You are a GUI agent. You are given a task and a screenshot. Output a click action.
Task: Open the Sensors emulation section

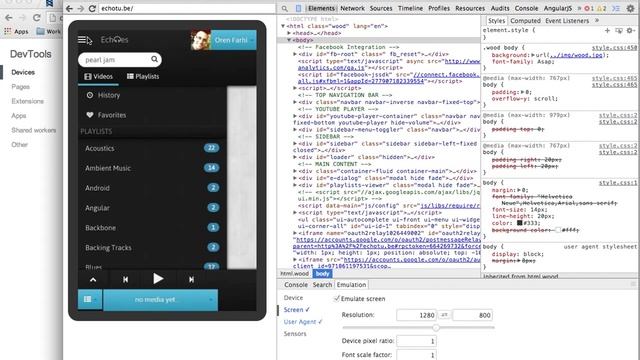pyautogui.click(x=295, y=334)
